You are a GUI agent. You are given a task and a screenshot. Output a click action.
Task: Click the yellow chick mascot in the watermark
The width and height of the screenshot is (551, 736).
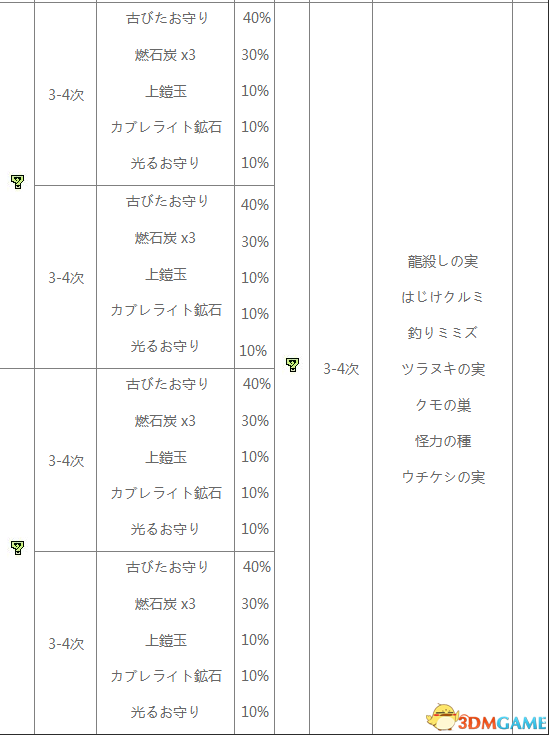[x=442, y=717]
